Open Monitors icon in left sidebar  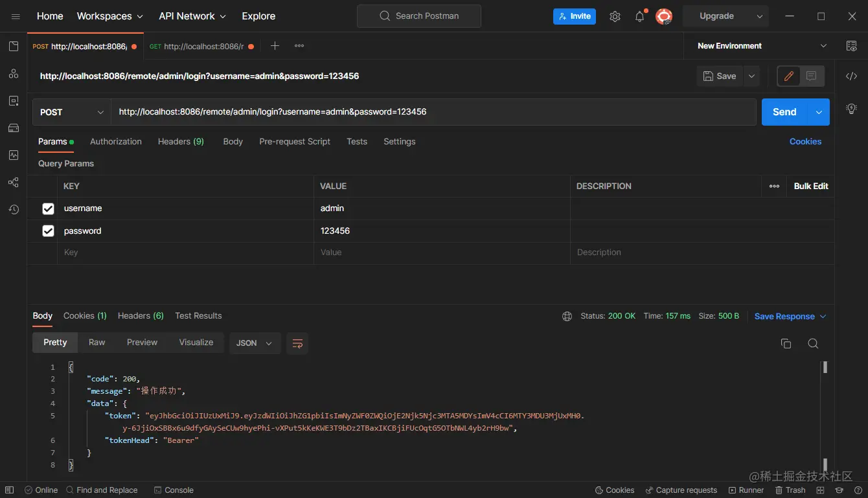[x=14, y=155]
